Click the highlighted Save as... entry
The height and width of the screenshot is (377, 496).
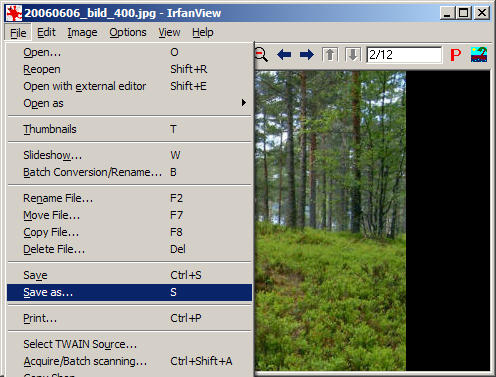pos(129,292)
